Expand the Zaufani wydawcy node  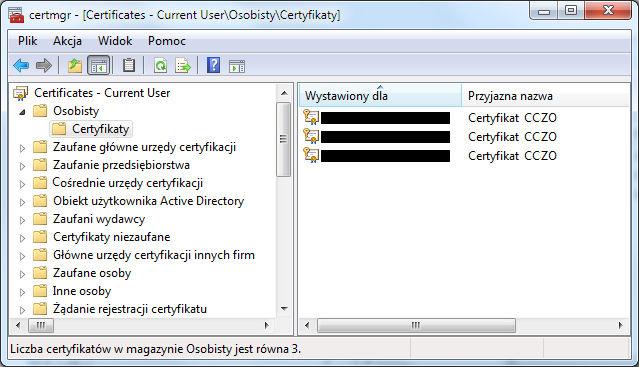tap(22, 220)
